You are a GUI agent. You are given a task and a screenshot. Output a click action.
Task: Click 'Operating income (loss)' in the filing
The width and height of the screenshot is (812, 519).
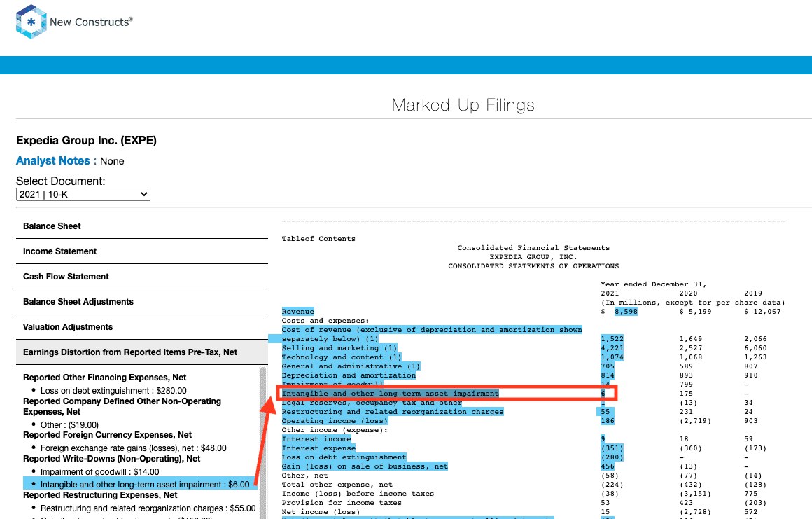pos(335,420)
